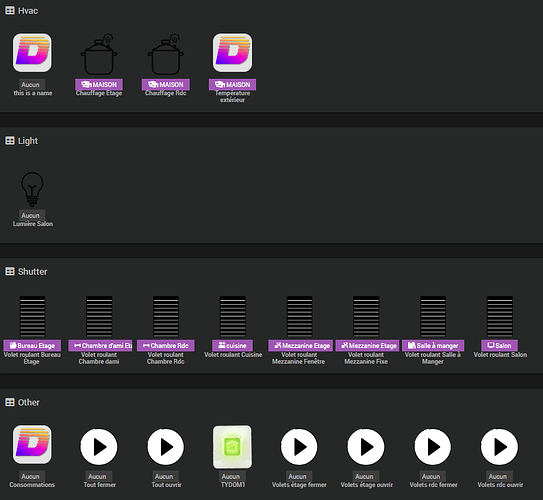Select the Chauffage Etage cooking pot icon

(x=99, y=54)
